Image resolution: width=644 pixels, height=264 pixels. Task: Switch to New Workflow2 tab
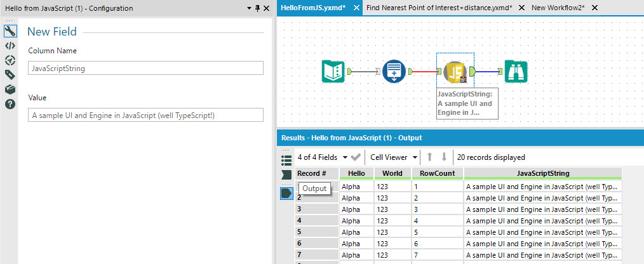[x=558, y=8]
